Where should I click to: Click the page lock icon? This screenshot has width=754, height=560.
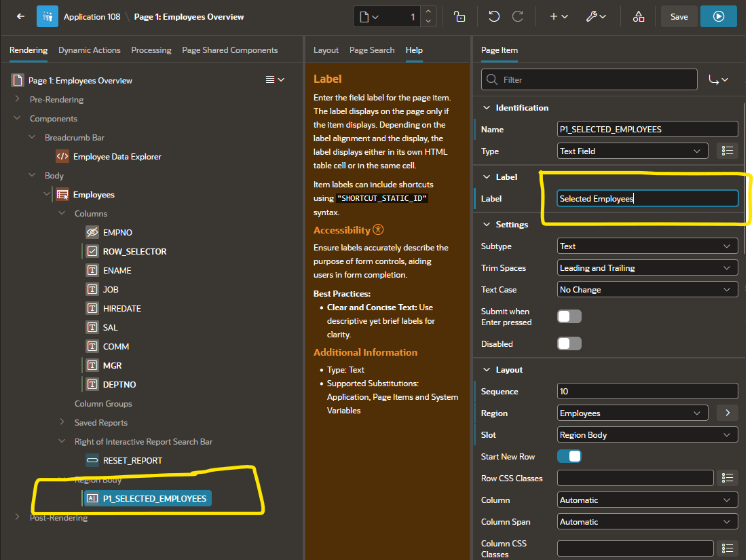tap(459, 16)
